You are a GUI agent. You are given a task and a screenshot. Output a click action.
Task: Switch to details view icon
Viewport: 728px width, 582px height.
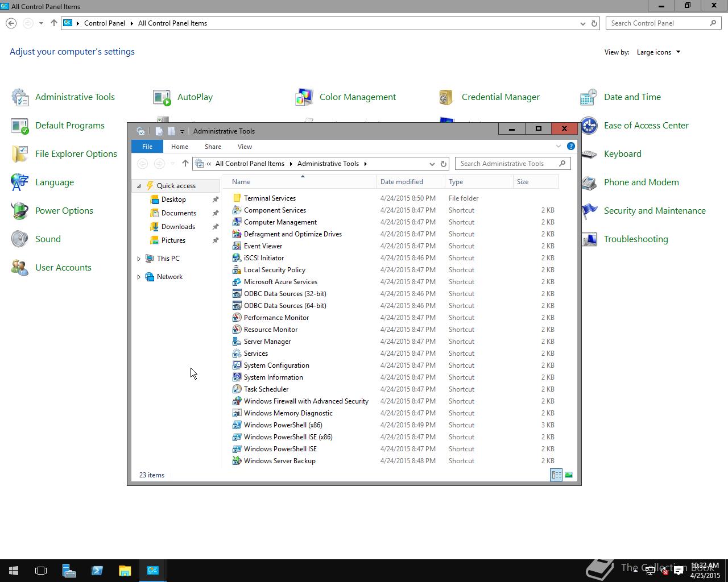pos(556,475)
